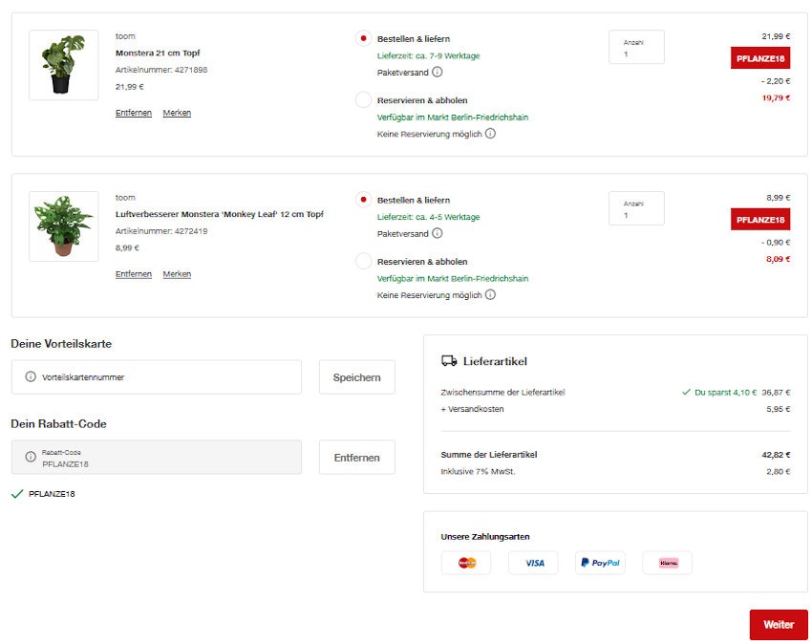Image resolution: width=812 pixels, height=644 pixels.
Task: Click info icon beside Keine Reservierung möglich for Monkey Leaf
Action: 490,295
